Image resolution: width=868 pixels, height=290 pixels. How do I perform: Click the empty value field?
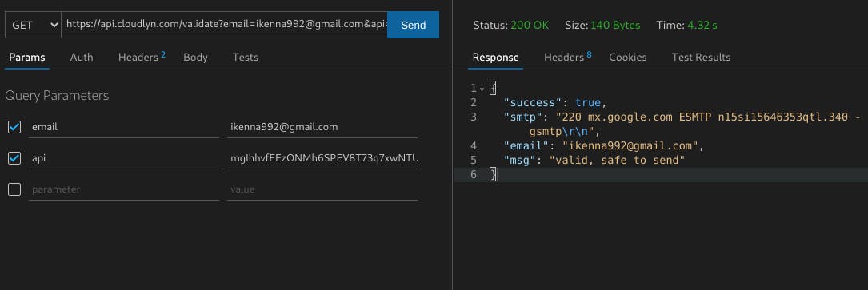coord(322,189)
